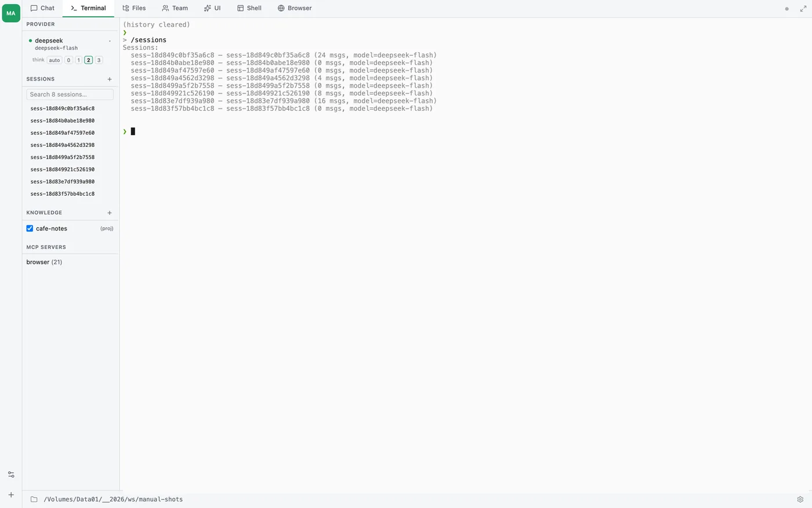The width and height of the screenshot is (812, 508).
Task: Focus the Search 8 sessions field
Action: click(x=70, y=94)
